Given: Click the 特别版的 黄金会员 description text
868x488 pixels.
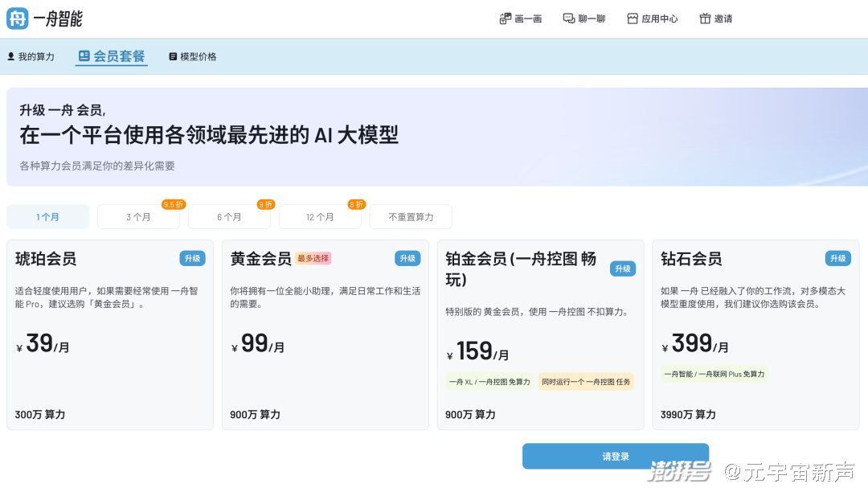Looking at the screenshot, I should point(538,312).
